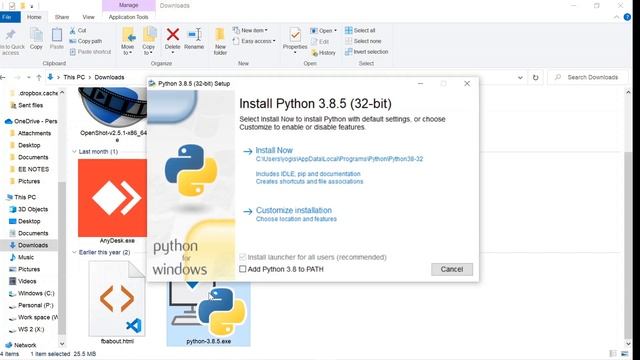Screen dimensions: 640x360
Task: Switch to the Share ribbon tab
Action: [62, 17]
